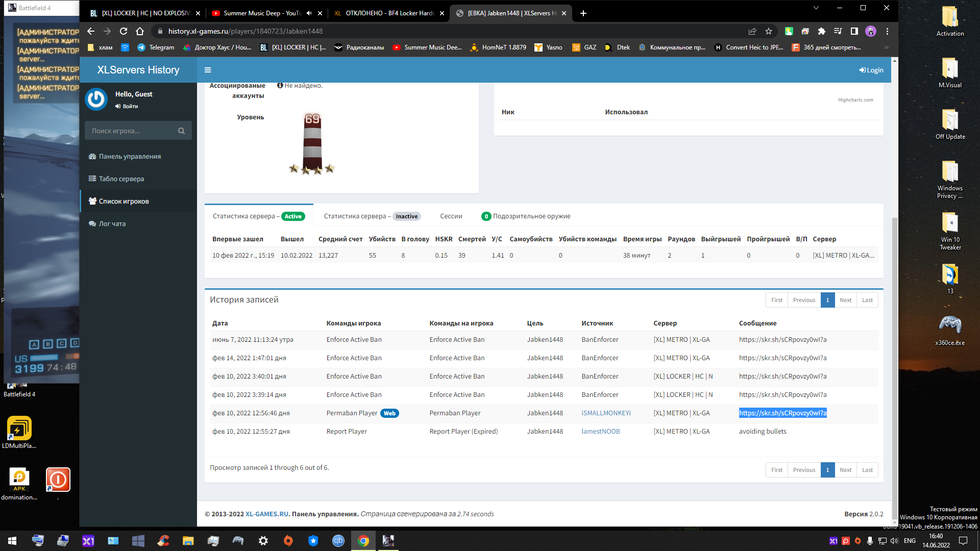Viewport: 980px width, 551px height.
Task: Click skr.sh link in июнь 7 row
Action: point(782,339)
